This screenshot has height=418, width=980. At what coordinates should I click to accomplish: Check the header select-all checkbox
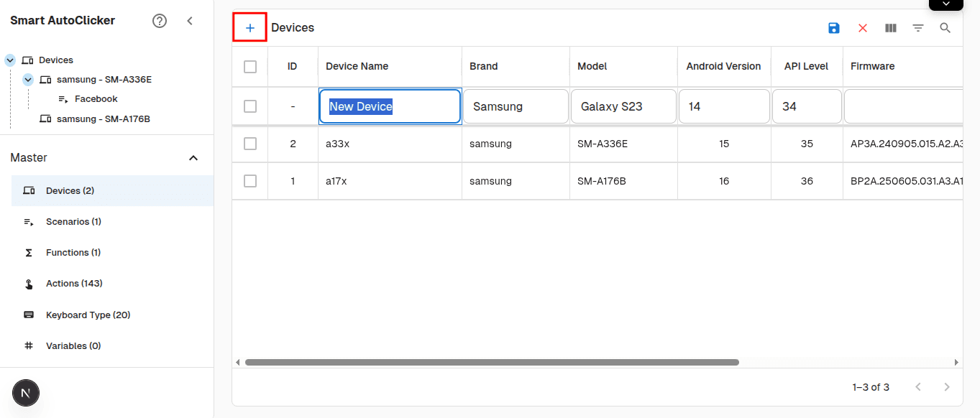point(249,66)
